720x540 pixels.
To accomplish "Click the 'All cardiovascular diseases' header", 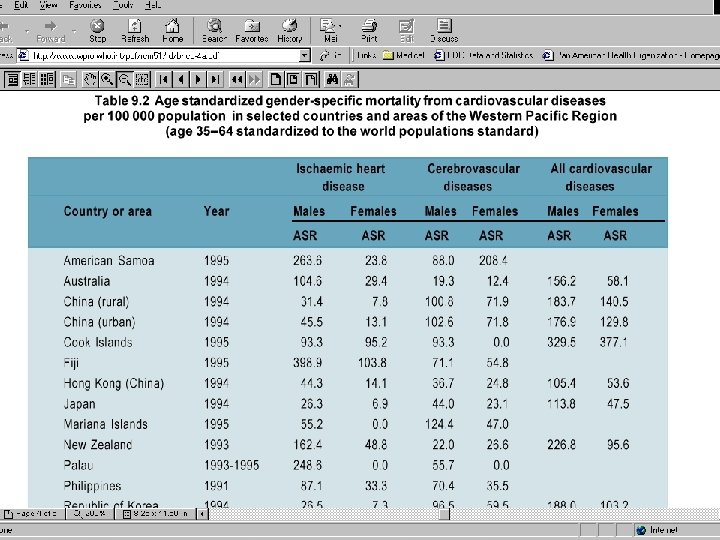I will (601, 177).
